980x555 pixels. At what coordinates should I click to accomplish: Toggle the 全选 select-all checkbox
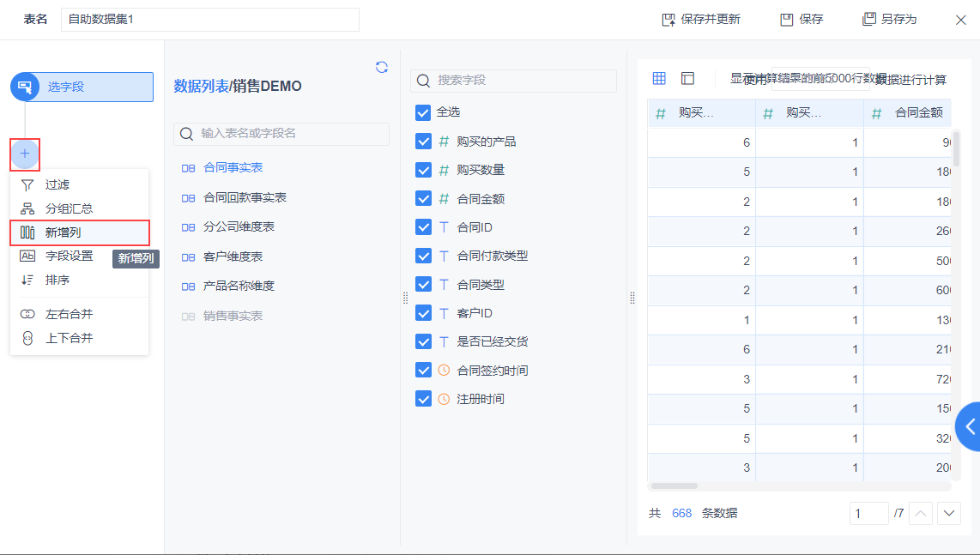click(x=423, y=112)
